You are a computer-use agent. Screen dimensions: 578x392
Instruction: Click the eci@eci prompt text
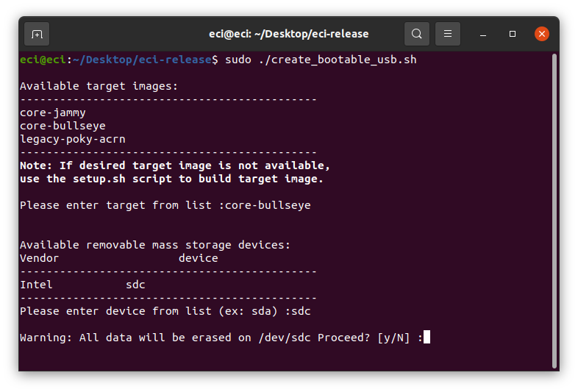click(x=43, y=60)
